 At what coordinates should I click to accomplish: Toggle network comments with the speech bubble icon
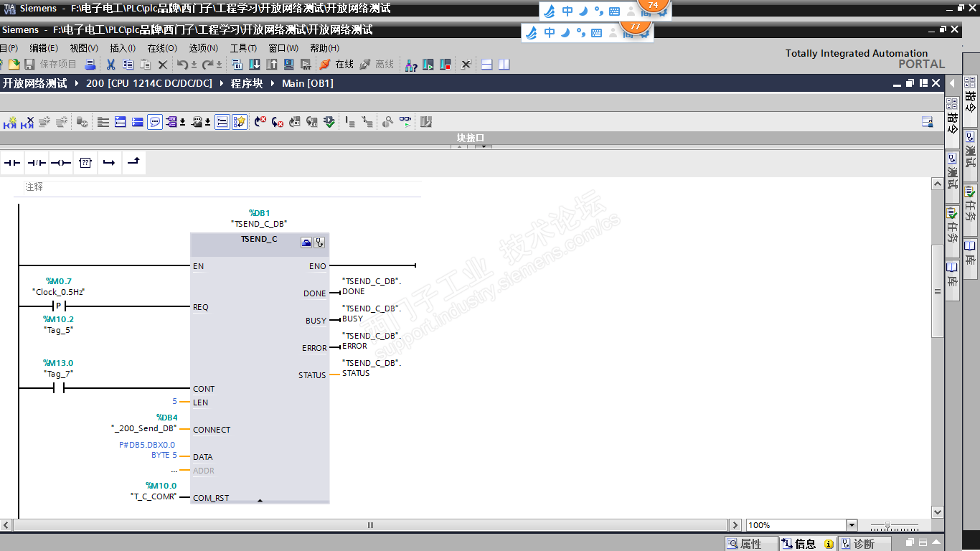click(155, 122)
